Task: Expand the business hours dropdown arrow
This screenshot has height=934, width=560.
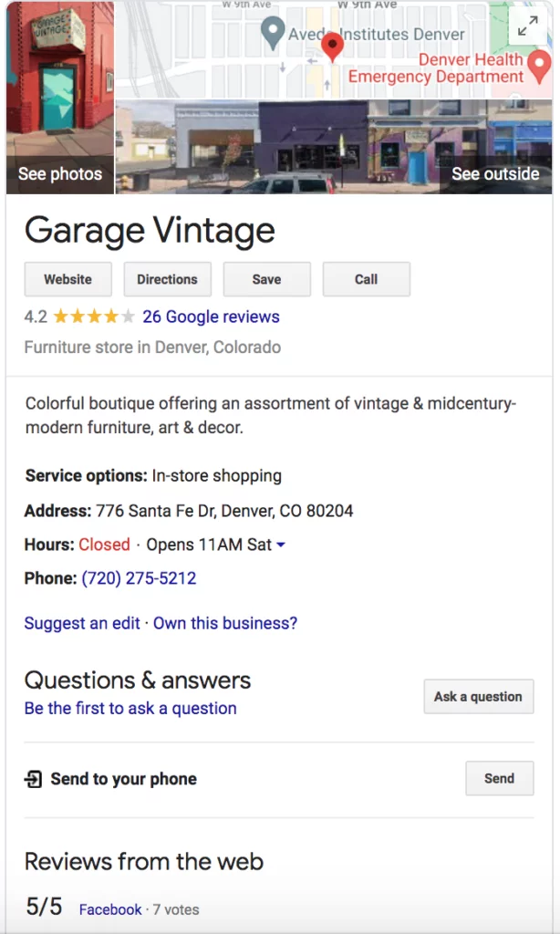Action: point(281,545)
